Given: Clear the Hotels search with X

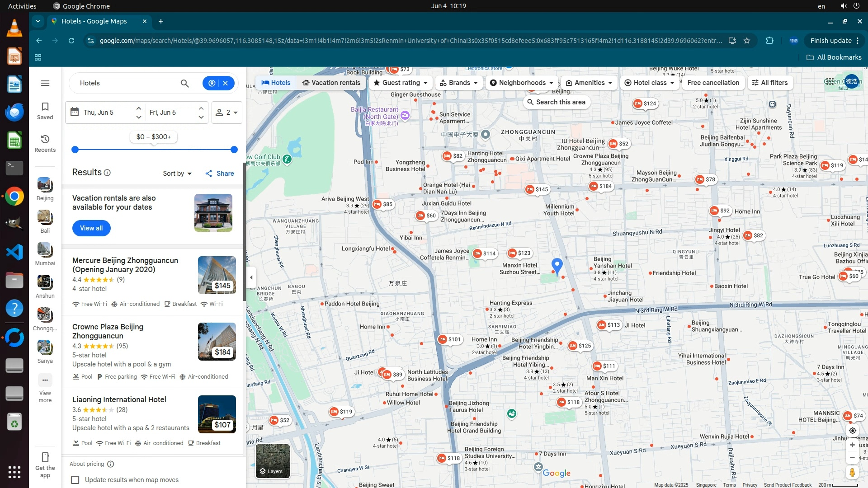Looking at the screenshot, I should click(226, 83).
